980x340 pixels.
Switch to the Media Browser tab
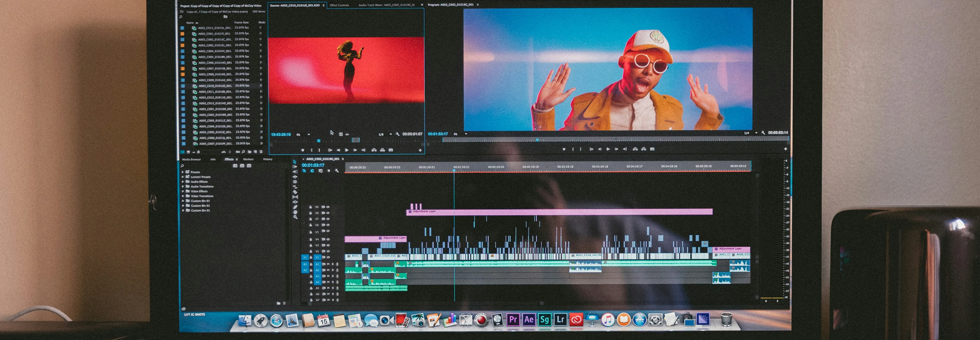[192, 159]
